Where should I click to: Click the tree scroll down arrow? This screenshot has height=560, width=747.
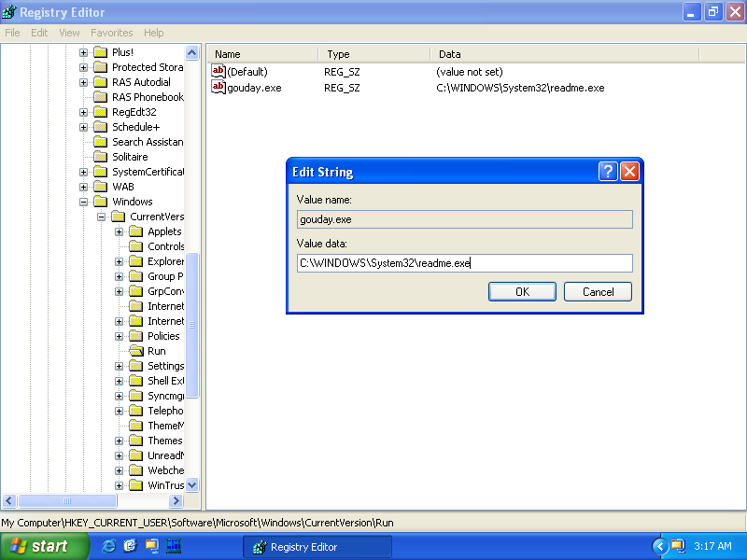click(192, 485)
